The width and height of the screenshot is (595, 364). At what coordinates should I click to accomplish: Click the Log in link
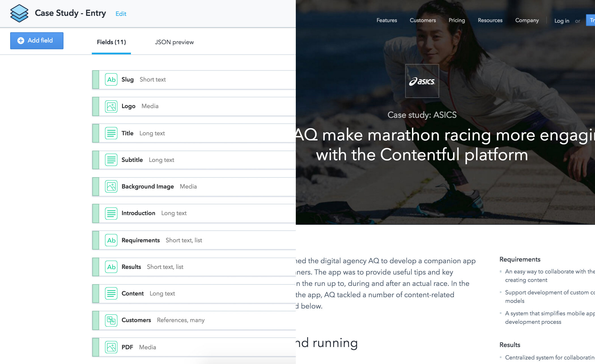pos(562,21)
